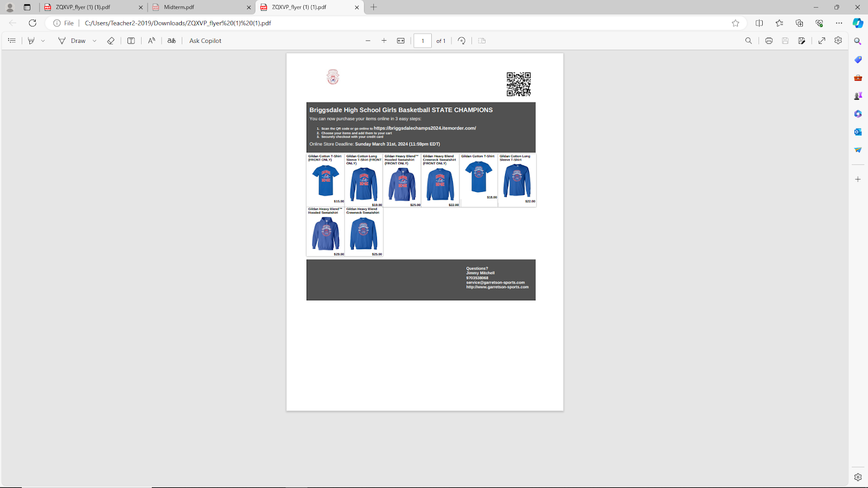Close the first ZQXVP_flyer tab
Screen dimensions: 868x488
click(x=141, y=7)
